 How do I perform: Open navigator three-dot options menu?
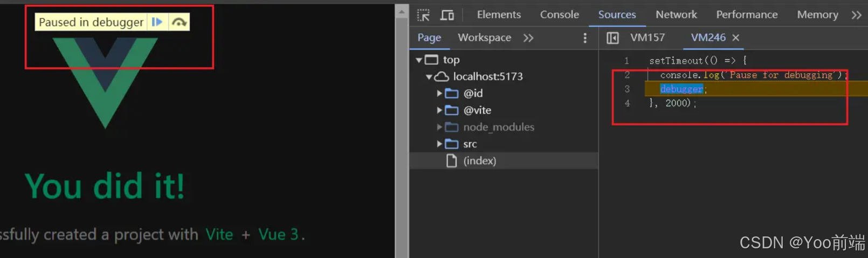pos(585,38)
